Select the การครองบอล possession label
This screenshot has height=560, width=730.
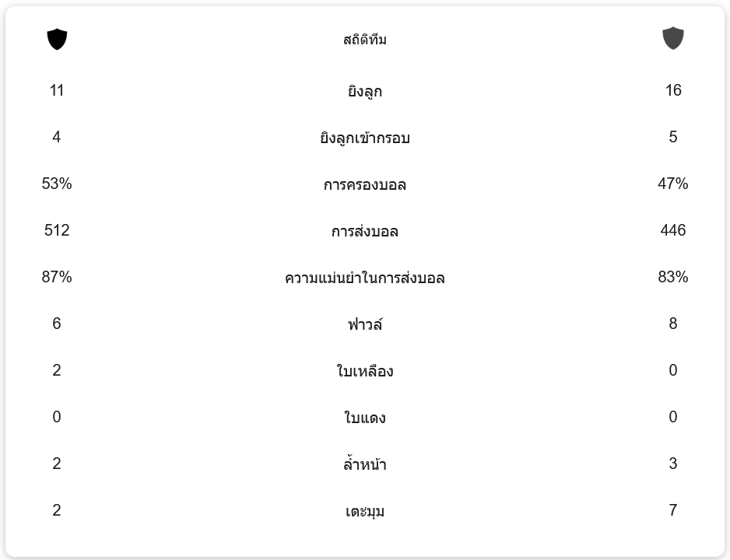click(x=365, y=184)
